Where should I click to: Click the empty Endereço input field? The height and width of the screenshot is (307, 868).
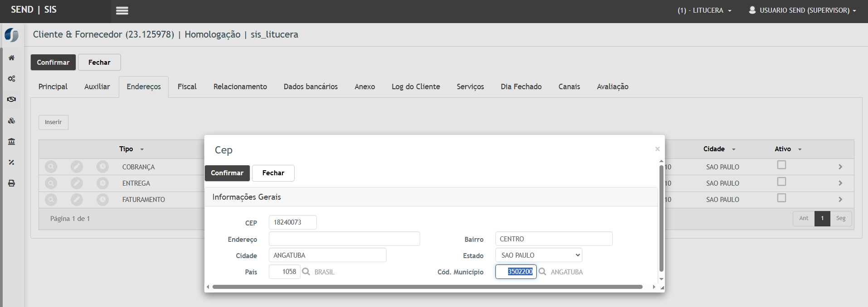pos(344,239)
